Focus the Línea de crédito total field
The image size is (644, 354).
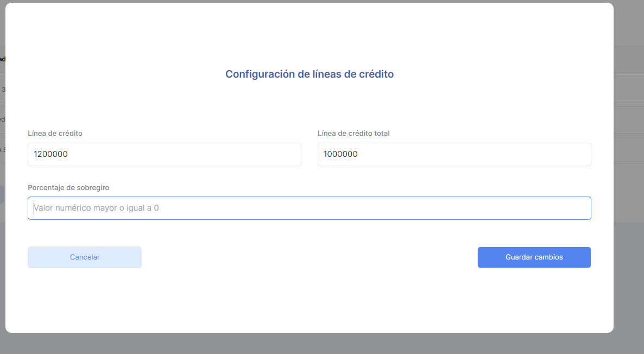click(454, 154)
